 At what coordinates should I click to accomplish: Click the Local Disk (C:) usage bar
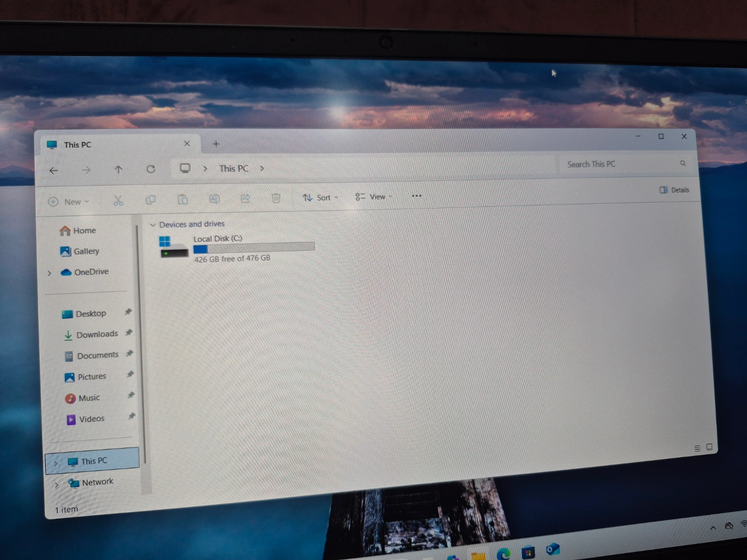point(254,248)
